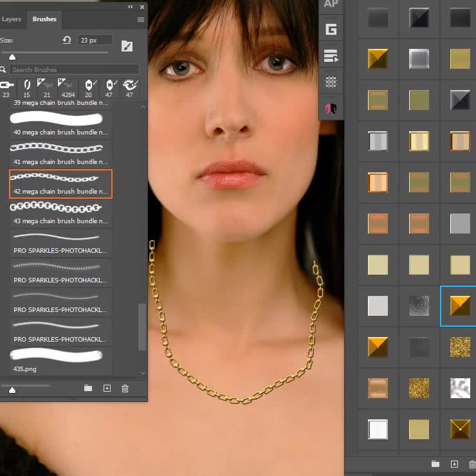Image resolution: width=476 pixels, height=476 pixels.
Task: Open the Brushes panel flyout menu
Action: point(141,19)
